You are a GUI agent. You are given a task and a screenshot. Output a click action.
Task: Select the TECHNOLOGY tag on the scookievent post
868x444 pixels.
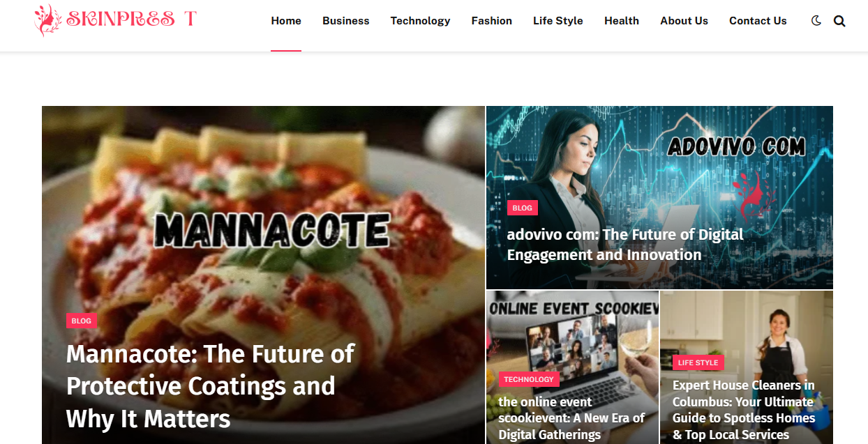pyautogui.click(x=529, y=379)
